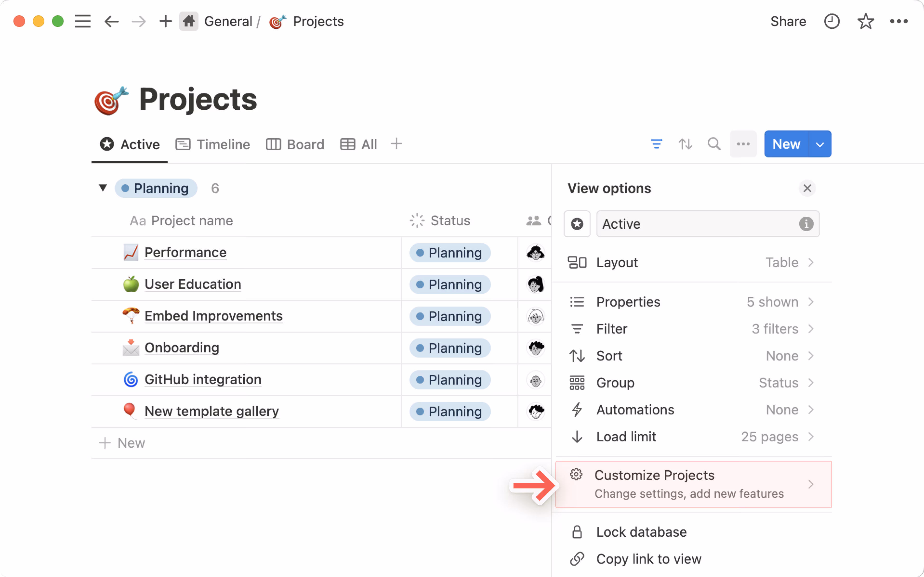Open the Performance project page

[x=185, y=252]
